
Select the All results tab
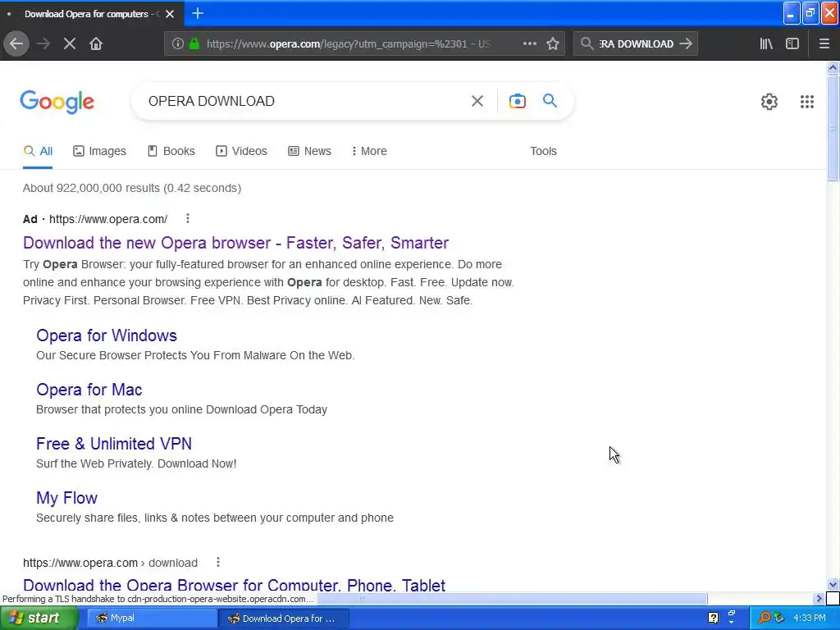pos(38,151)
